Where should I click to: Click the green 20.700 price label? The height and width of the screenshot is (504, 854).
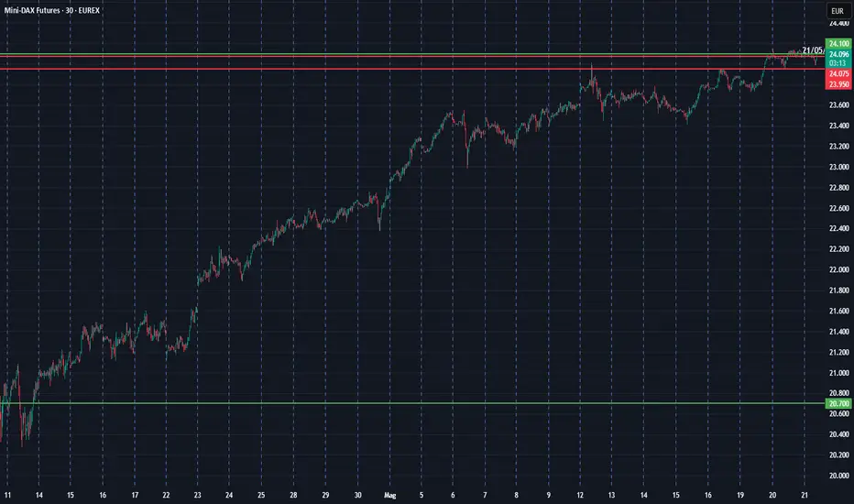coord(838,403)
